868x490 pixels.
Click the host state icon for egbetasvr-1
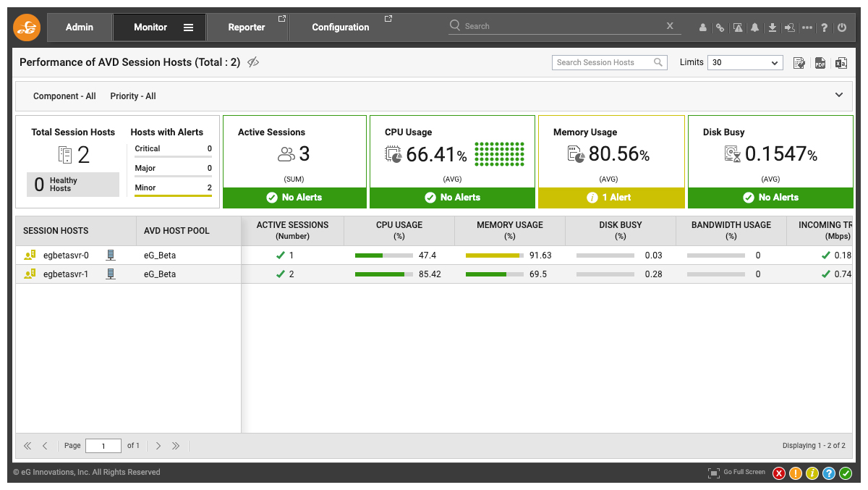point(30,274)
